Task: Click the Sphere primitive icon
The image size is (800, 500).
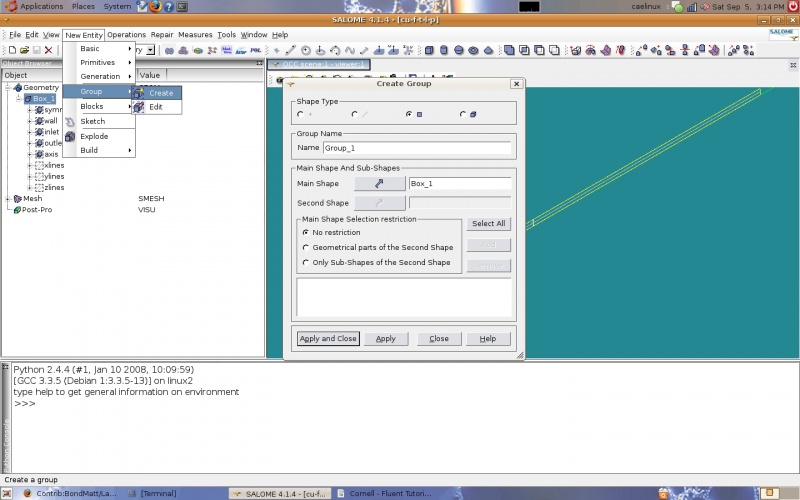Action: point(459,51)
